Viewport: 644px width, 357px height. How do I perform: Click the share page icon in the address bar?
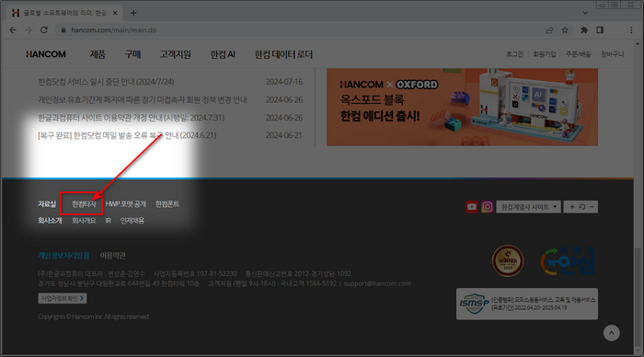coord(549,30)
